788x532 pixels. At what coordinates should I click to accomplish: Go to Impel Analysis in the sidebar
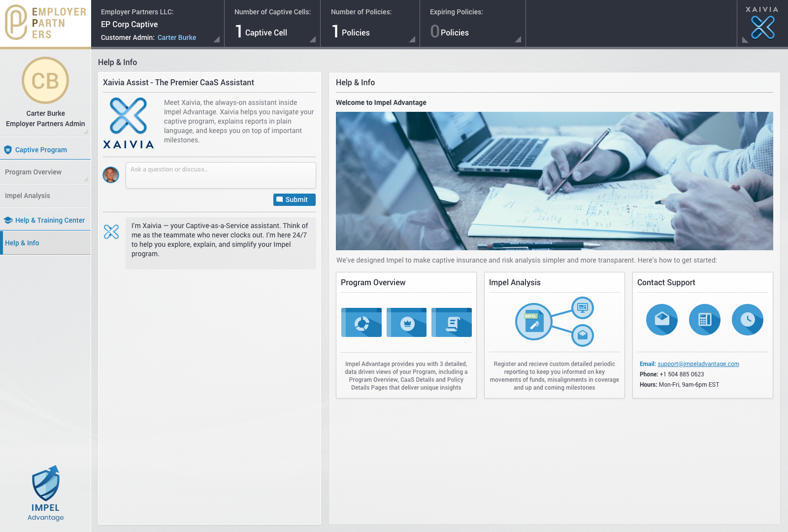(x=45, y=196)
